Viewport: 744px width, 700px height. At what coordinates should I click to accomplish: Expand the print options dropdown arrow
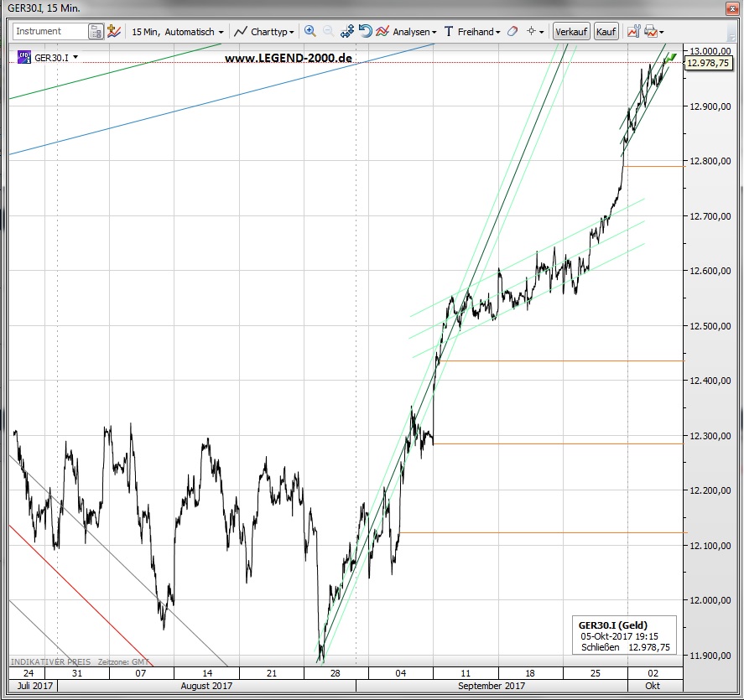[662, 32]
